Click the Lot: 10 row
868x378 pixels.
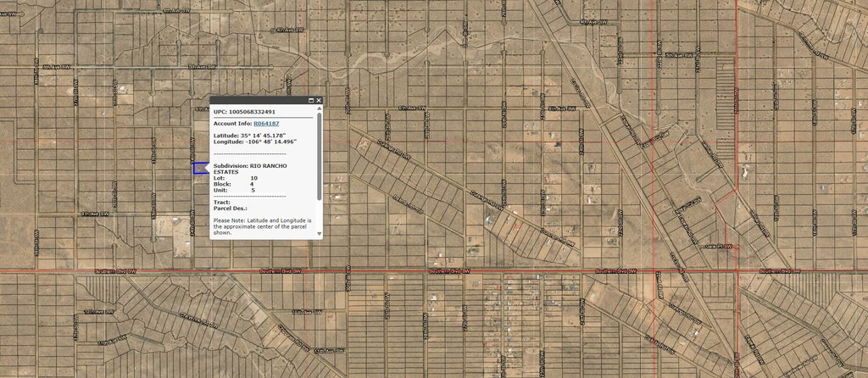point(236,178)
